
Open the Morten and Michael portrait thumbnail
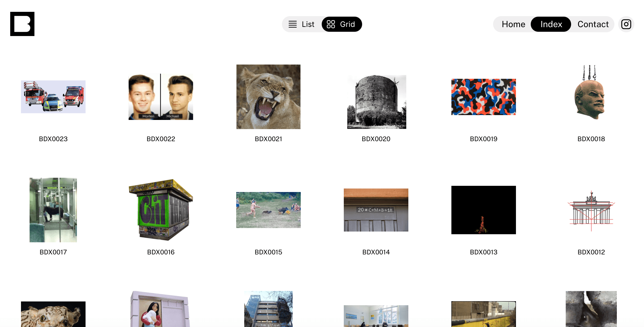[x=161, y=97]
